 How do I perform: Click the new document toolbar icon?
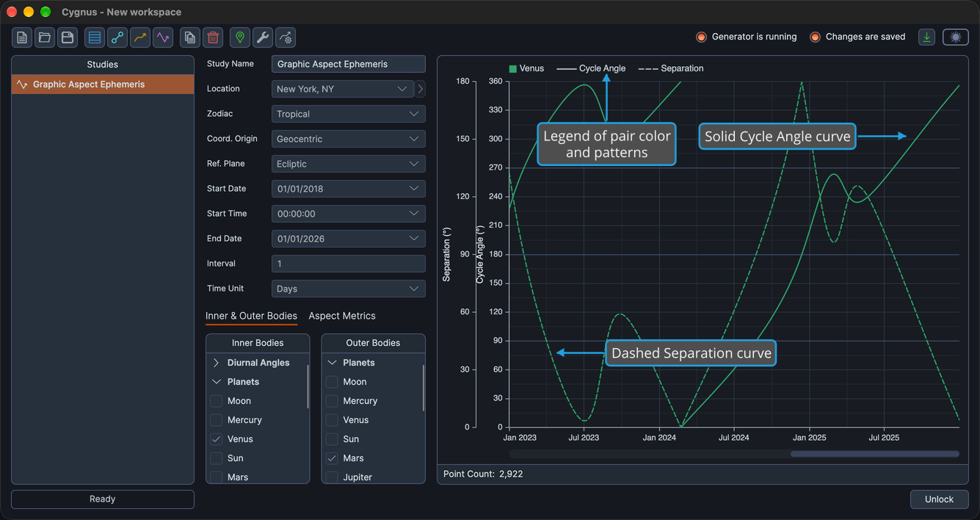click(x=22, y=37)
